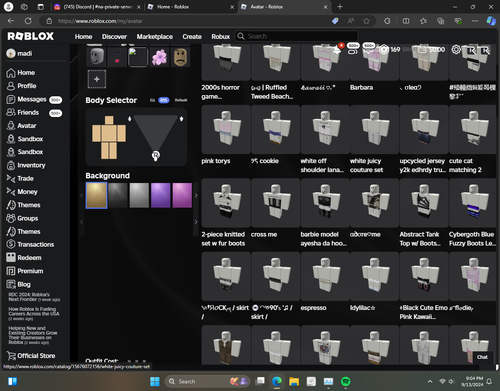
Task: Select the white juicy couture set outfit
Action: (374, 140)
